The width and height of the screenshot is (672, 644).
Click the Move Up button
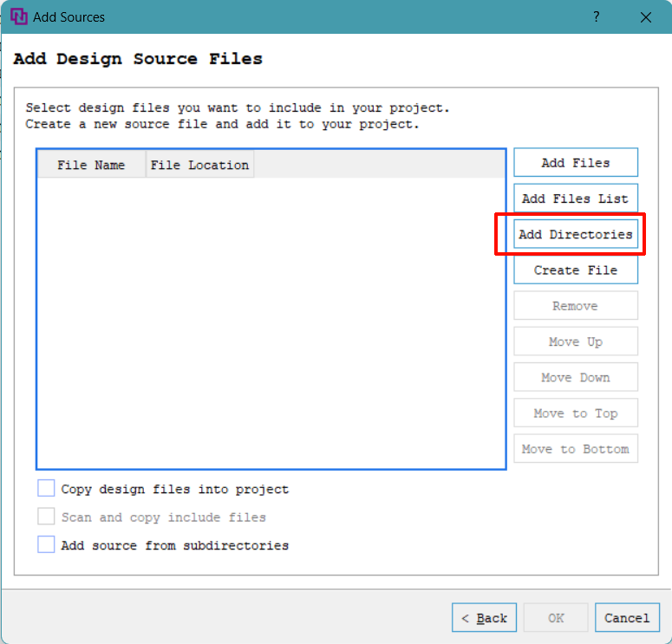[576, 342]
